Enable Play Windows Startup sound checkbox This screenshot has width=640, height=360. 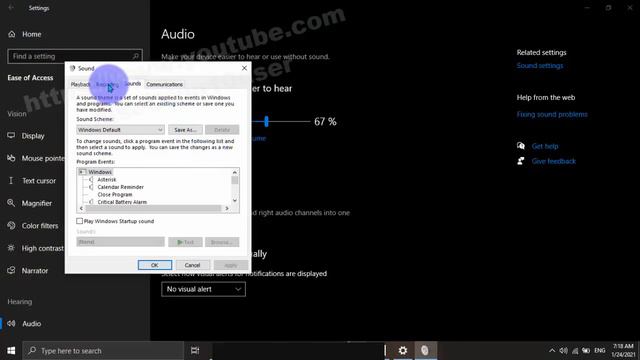[80, 221]
